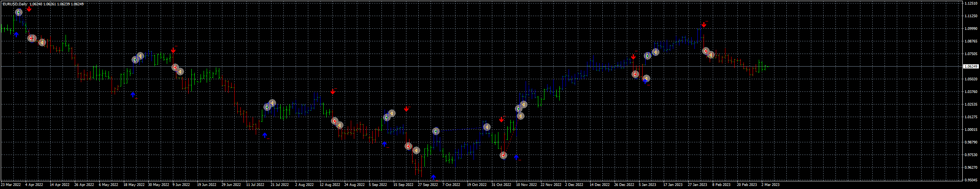Click the 30 May 2022 date label
The image size is (980, 189).
(158, 185)
